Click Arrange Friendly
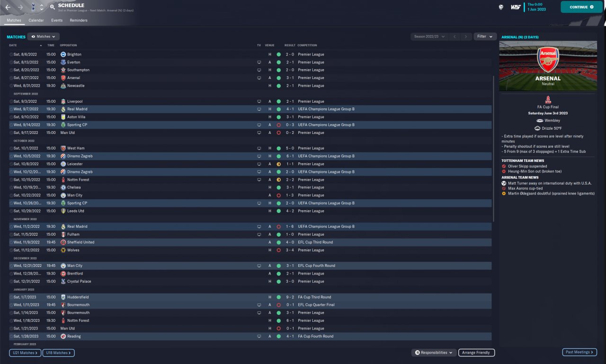Screen dimensions: 606x364 [477, 353]
